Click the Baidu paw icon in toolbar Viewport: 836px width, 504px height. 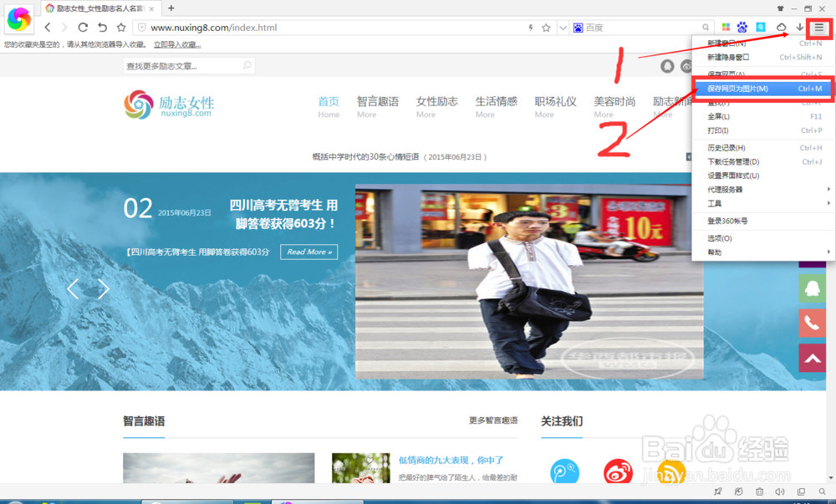tap(742, 27)
